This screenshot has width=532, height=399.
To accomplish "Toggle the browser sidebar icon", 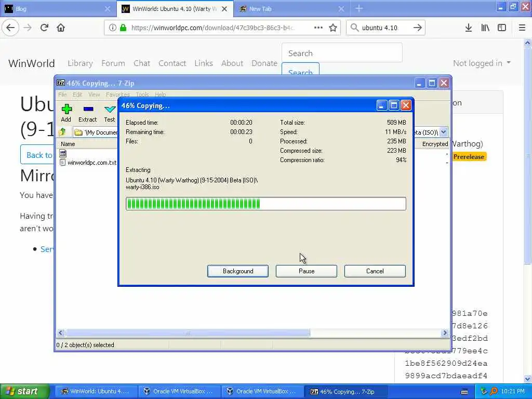I will pyautogui.click(x=502, y=28).
